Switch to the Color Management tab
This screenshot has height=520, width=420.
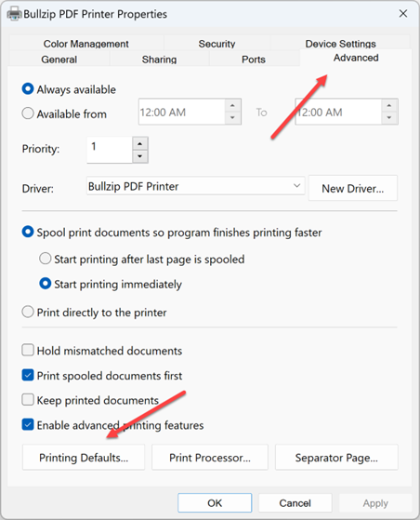[86, 44]
